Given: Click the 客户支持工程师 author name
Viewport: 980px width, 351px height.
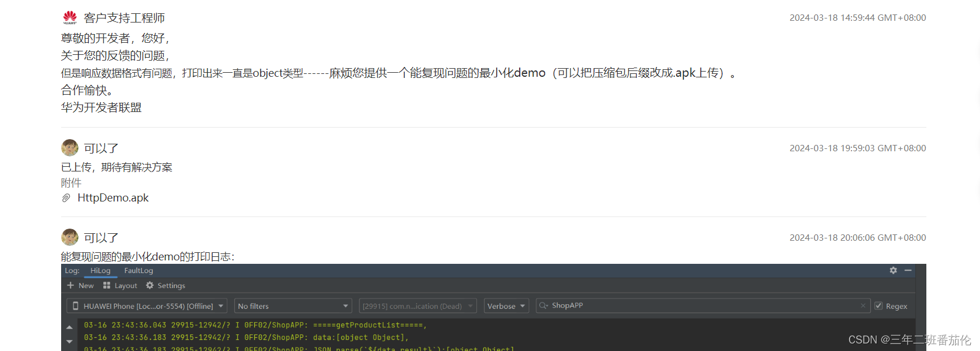Looking at the screenshot, I should 124,18.
